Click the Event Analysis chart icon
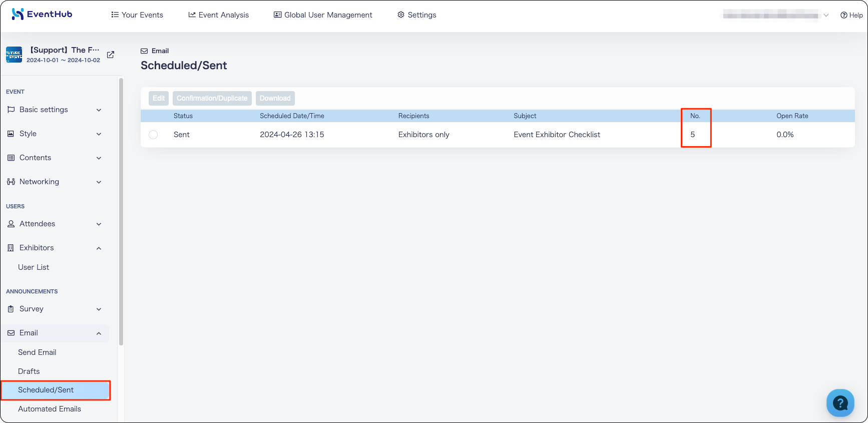 (x=192, y=15)
